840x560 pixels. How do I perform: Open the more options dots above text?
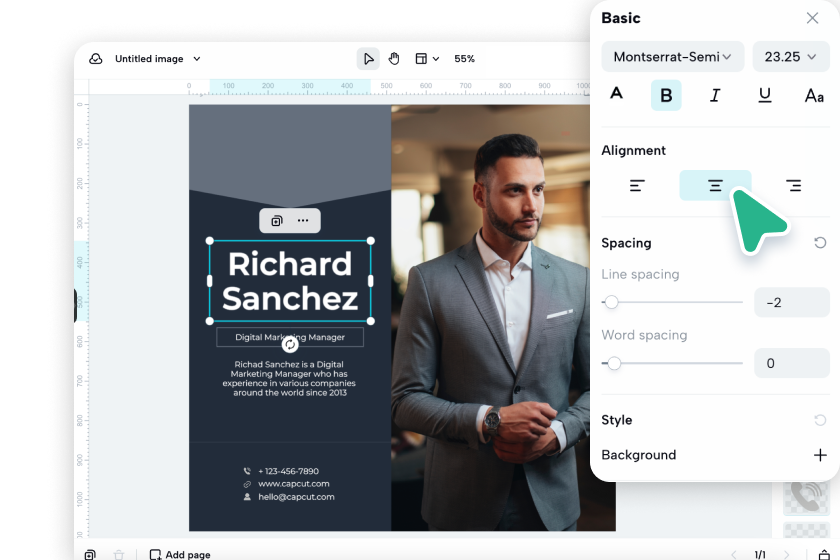coord(303,221)
